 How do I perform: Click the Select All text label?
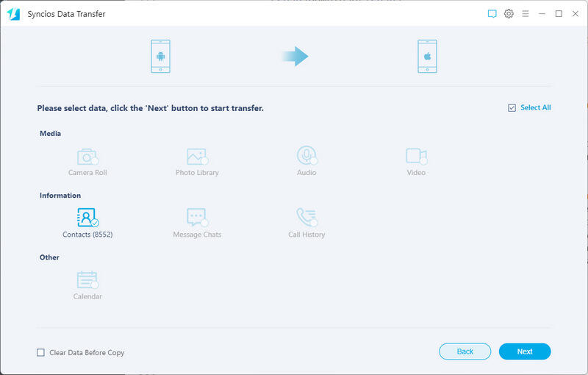pos(535,108)
